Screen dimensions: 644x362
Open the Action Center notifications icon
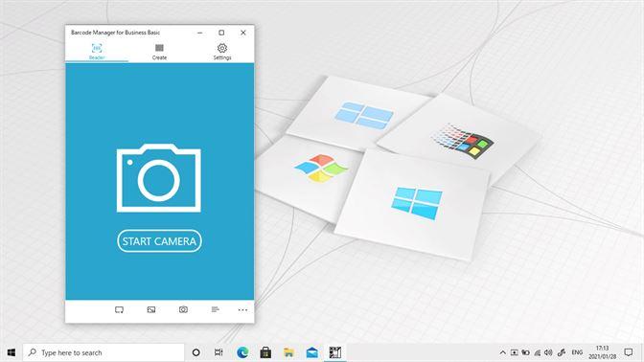629,352
